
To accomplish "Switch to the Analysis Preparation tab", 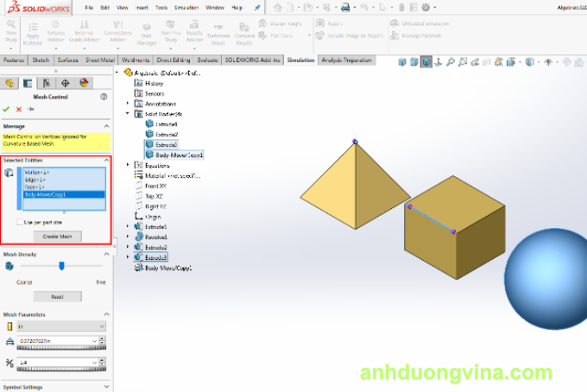I will [346, 60].
